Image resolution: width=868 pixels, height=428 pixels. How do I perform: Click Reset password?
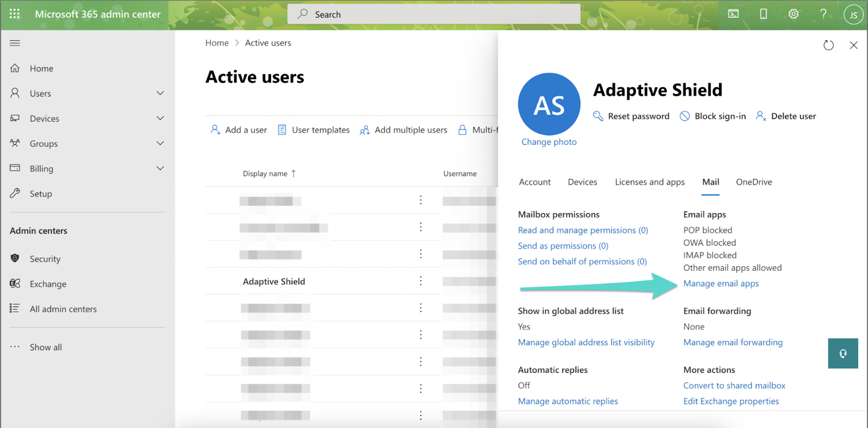pos(631,116)
